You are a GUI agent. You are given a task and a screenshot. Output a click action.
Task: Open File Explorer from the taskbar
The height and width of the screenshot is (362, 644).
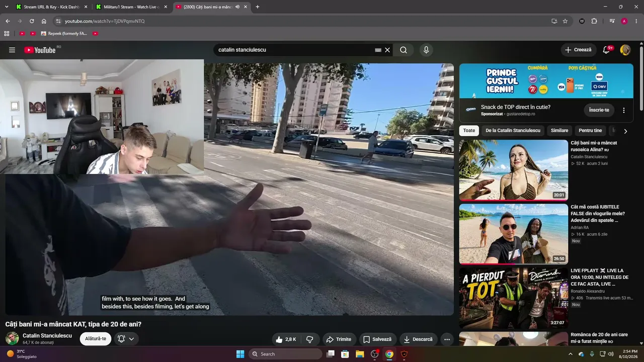point(360,354)
